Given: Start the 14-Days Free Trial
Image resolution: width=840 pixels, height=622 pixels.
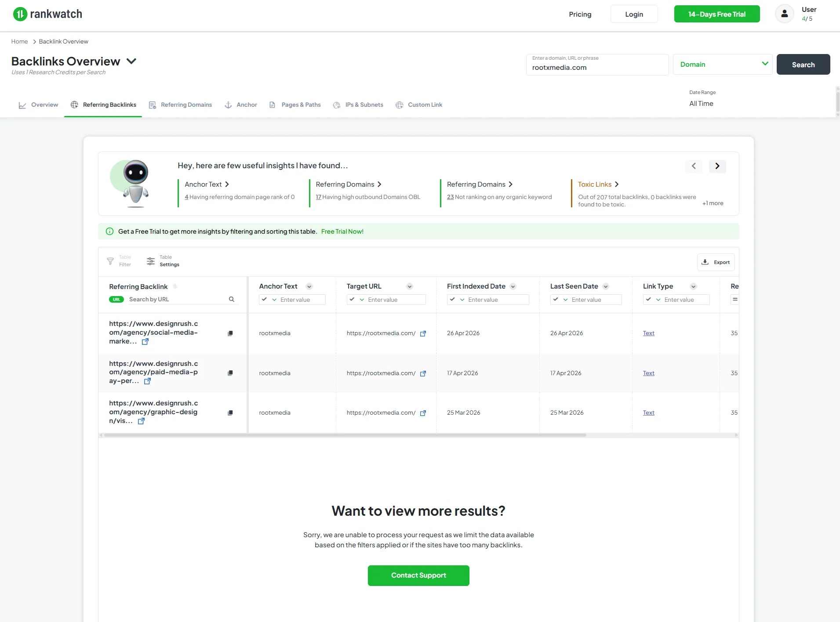Looking at the screenshot, I should click(x=717, y=14).
